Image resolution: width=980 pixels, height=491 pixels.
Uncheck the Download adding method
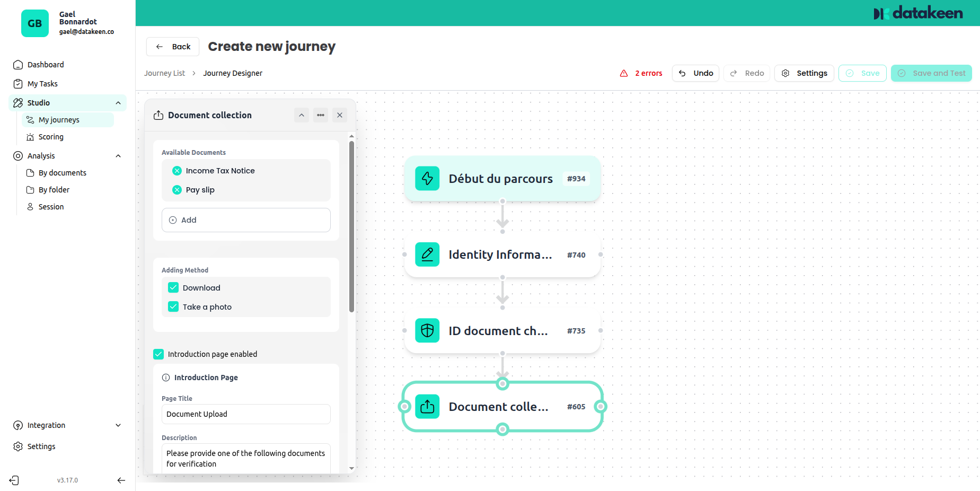coord(173,287)
